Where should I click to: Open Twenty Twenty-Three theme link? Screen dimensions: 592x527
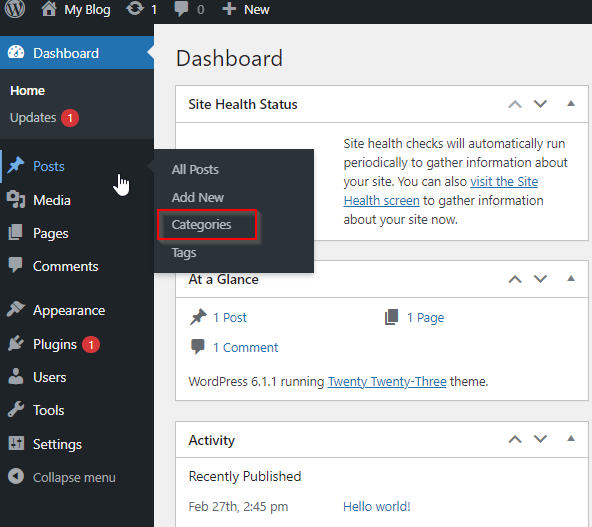point(387,382)
